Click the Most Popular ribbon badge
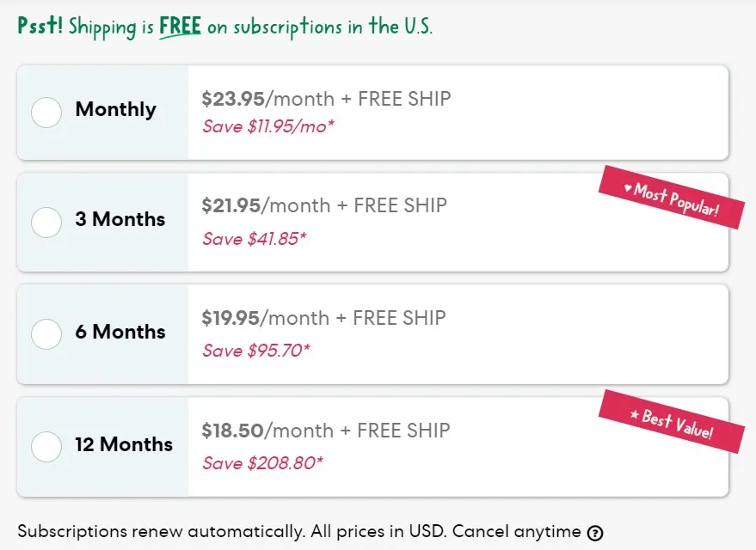Viewport: 756px width, 550px height. 671,198
